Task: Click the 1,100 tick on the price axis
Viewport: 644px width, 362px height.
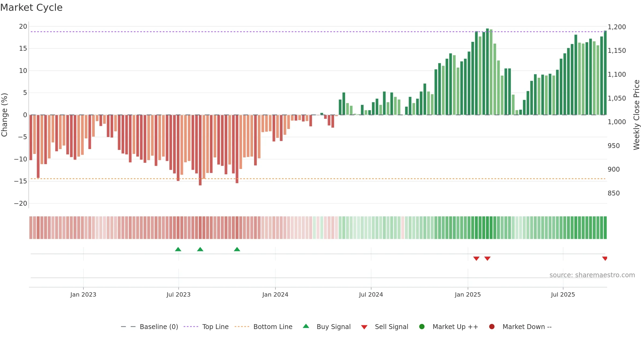Action: [617, 75]
